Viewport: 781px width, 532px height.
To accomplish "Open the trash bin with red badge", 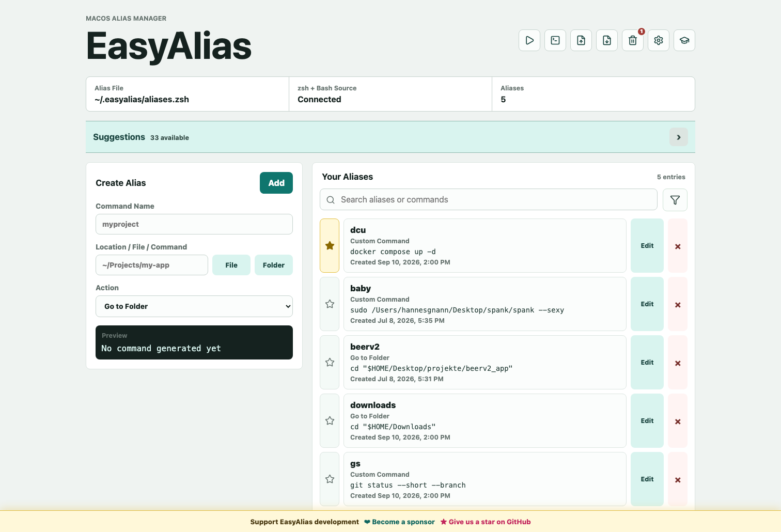I will (633, 40).
